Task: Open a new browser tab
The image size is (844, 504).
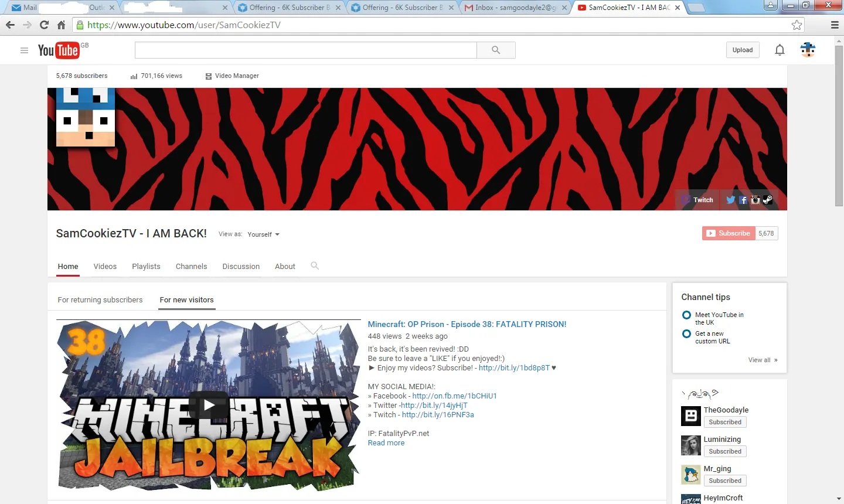Action: (x=696, y=8)
